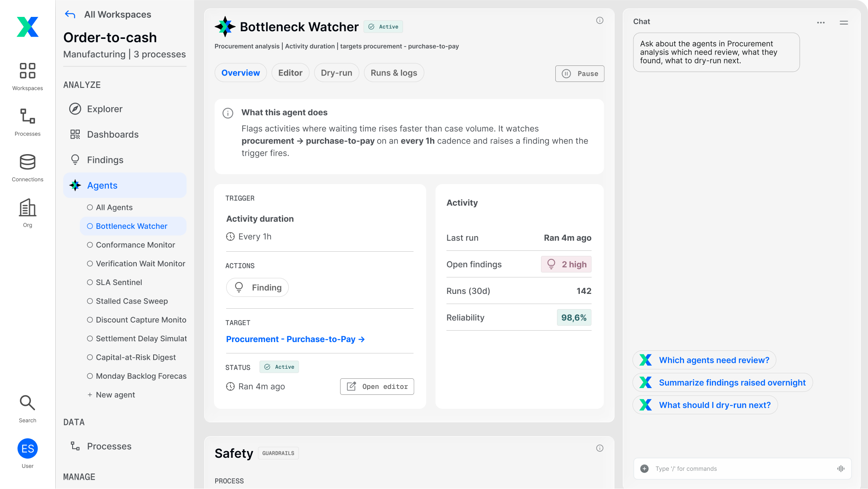Viewport: 868px width, 489px height.
Task: Go back to All Workspaces arrow
Action: click(x=70, y=14)
